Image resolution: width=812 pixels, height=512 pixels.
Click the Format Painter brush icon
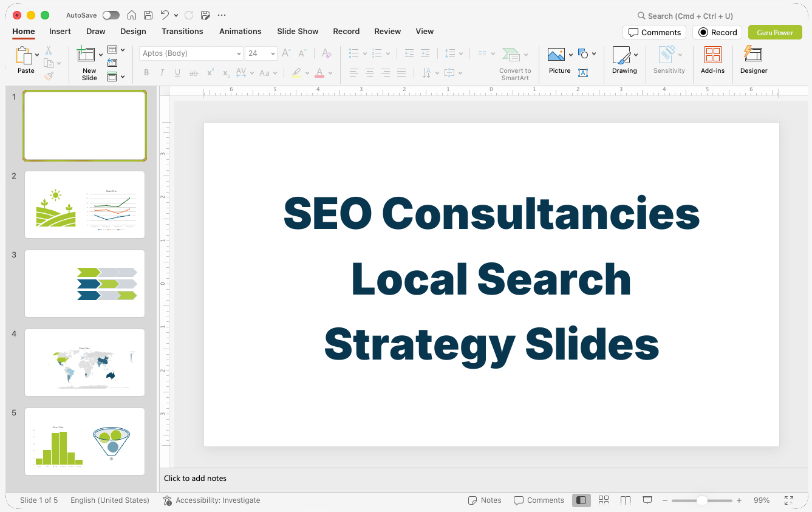[49, 76]
